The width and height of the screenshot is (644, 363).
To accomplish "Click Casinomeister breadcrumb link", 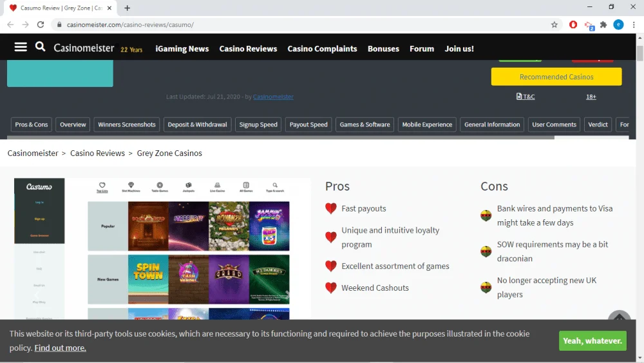I will (x=32, y=153).
